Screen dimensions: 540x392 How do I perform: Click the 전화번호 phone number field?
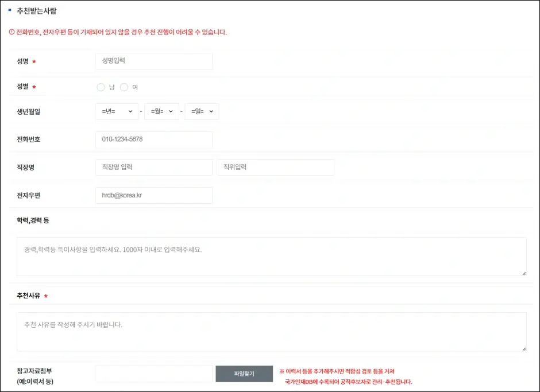[153, 139]
